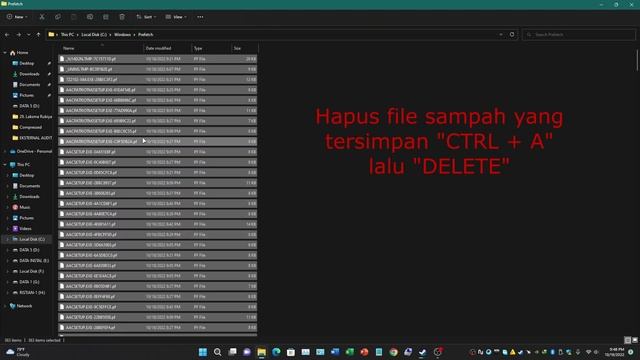Screen dimensions: 640x360
Task: Expand Local Disk (C:) node
Action: pos(7,239)
